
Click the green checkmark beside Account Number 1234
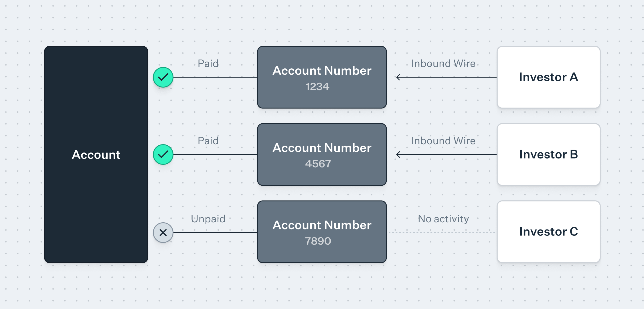tap(163, 77)
